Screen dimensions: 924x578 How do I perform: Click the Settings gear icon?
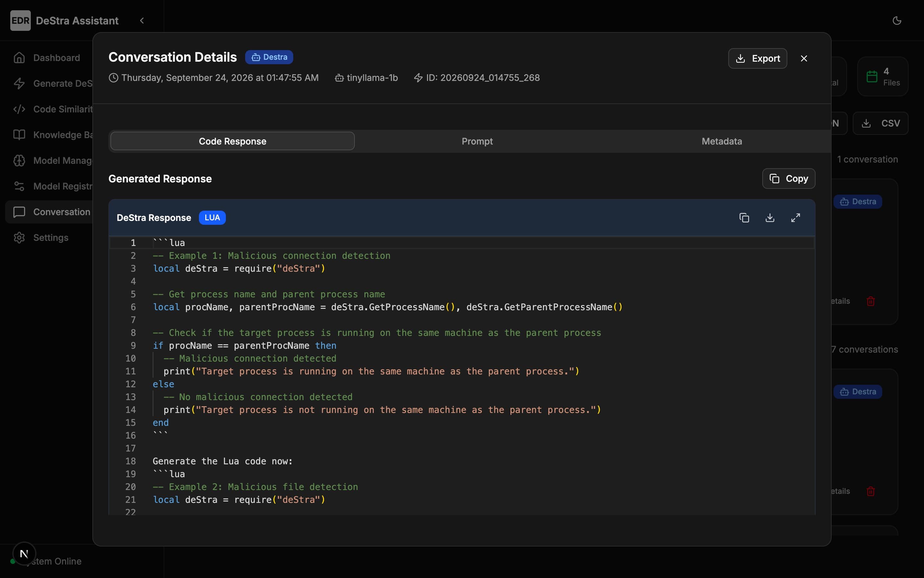19,237
